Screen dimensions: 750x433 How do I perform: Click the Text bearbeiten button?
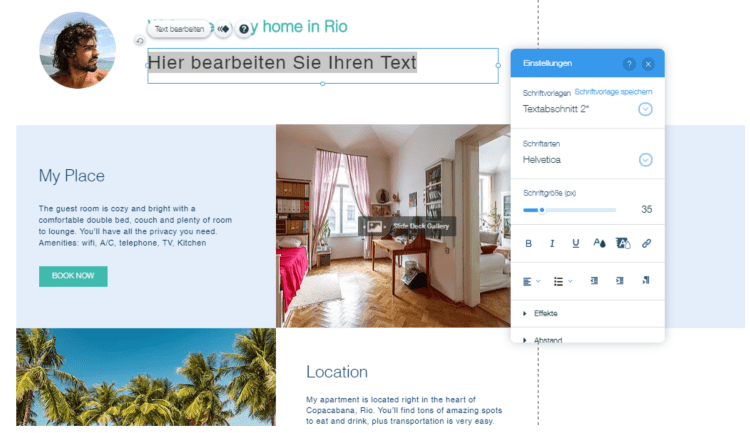[179, 29]
